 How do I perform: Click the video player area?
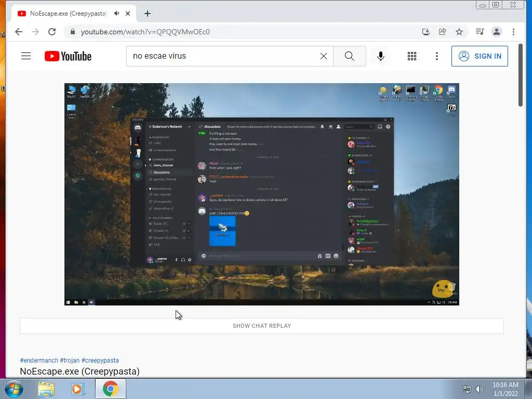pos(262,194)
